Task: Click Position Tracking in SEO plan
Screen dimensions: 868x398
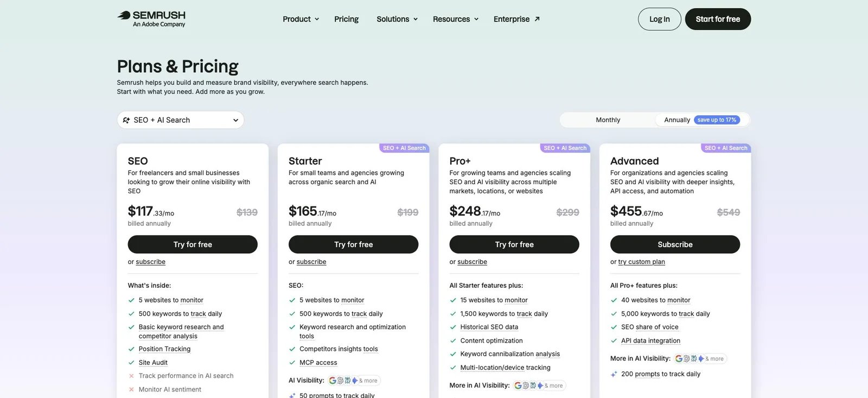Action: point(164,349)
